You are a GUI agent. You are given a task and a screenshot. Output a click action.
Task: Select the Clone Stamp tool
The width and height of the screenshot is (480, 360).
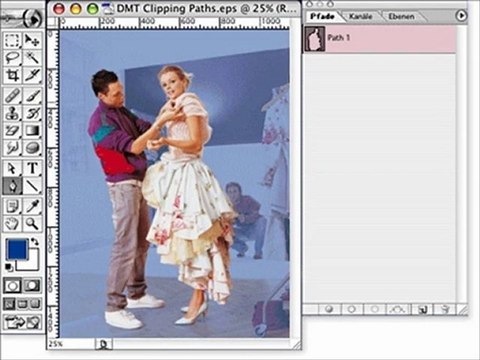point(12,114)
